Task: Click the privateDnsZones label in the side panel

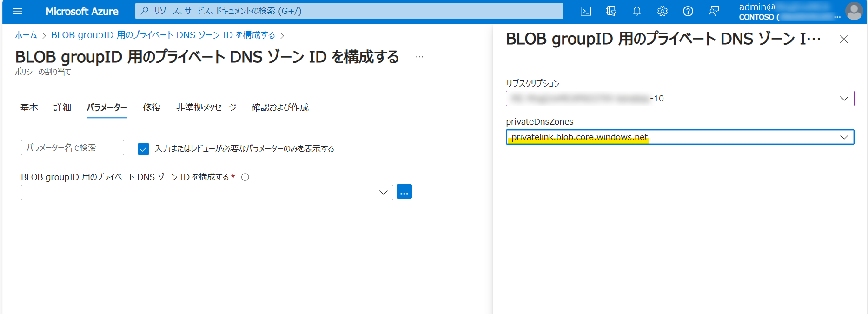Action: [540, 122]
